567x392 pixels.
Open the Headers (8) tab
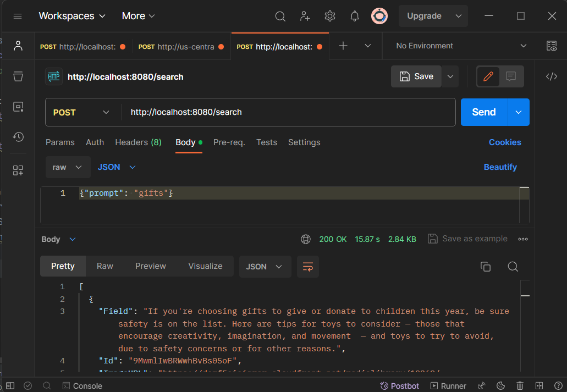[x=138, y=142]
